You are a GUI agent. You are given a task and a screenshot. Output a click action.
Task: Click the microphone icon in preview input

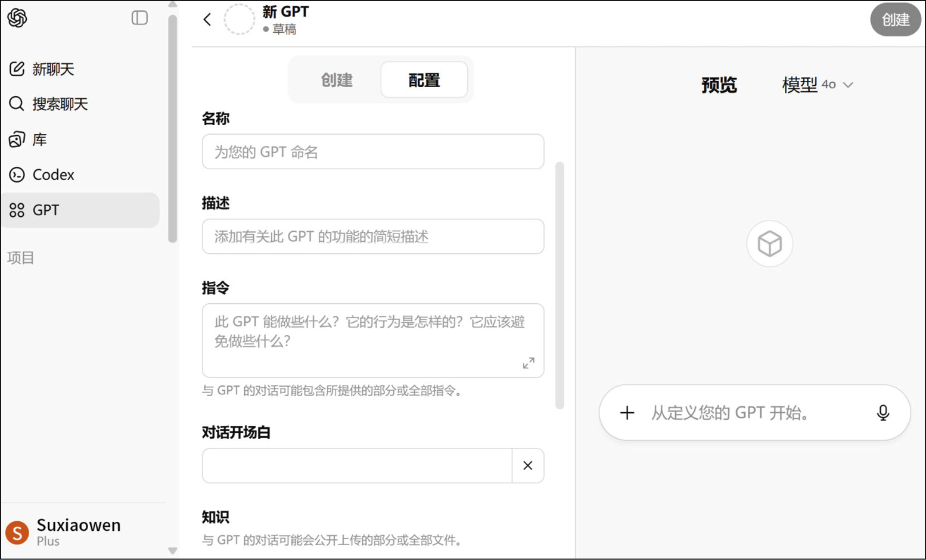click(x=883, y=413)
